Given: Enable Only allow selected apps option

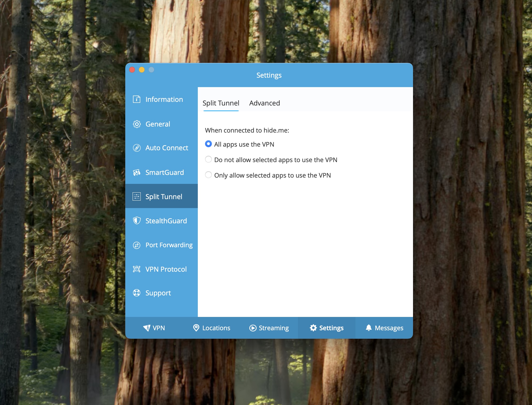Looking at the screenshot, I should [208, 175].
